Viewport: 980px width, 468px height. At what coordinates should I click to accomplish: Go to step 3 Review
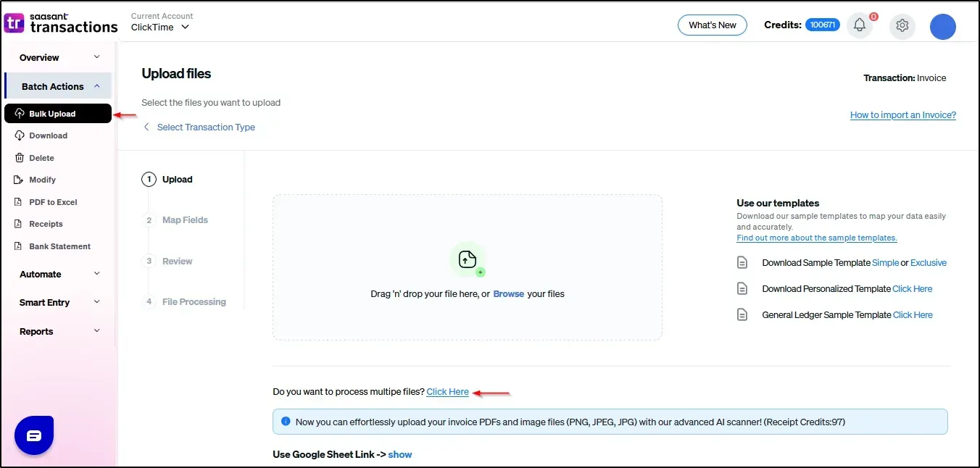tap(167, 261)
